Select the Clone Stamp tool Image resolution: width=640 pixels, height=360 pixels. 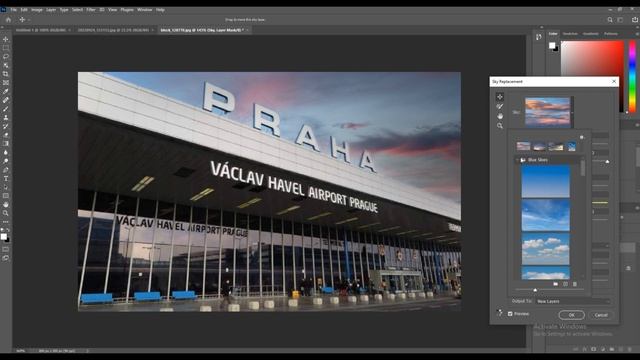6,118
